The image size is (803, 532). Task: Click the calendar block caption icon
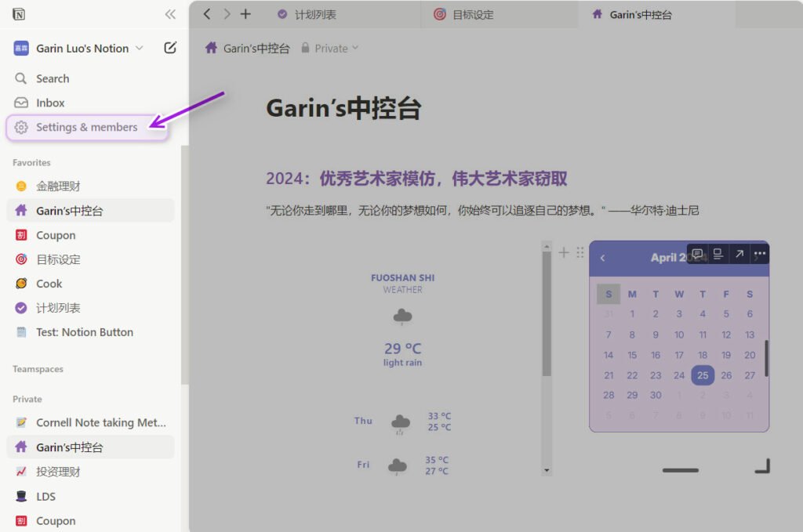[718, 254]
